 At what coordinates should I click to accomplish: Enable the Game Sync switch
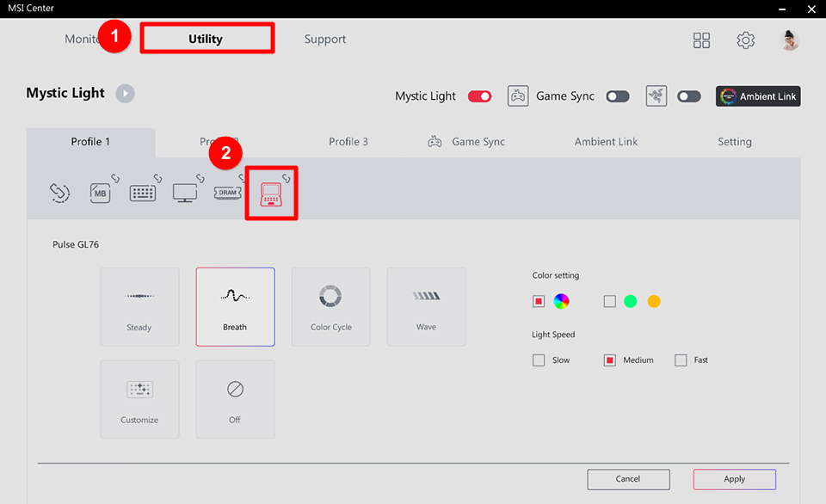click(618, 96)
